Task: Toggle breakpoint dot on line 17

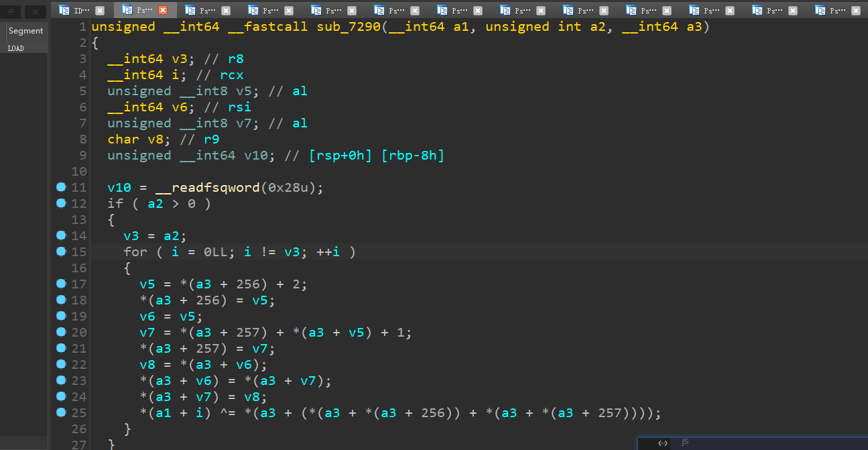Action: click(61, 284)
